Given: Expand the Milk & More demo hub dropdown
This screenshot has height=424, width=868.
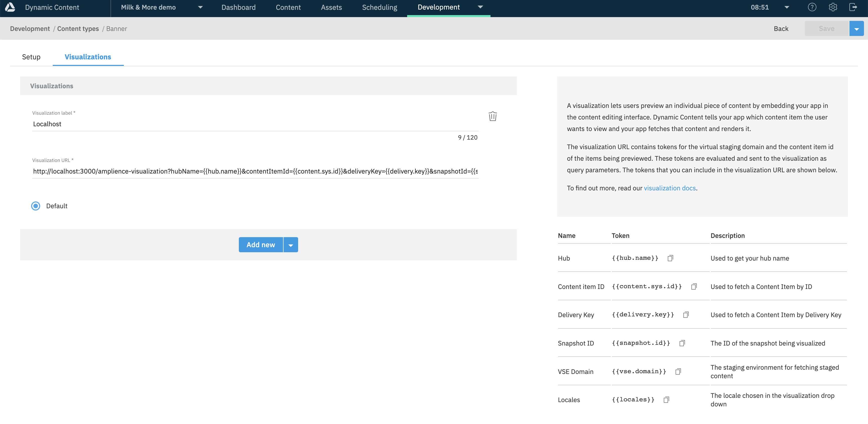Looking at the screenshot, I should [x=200, y=8].
